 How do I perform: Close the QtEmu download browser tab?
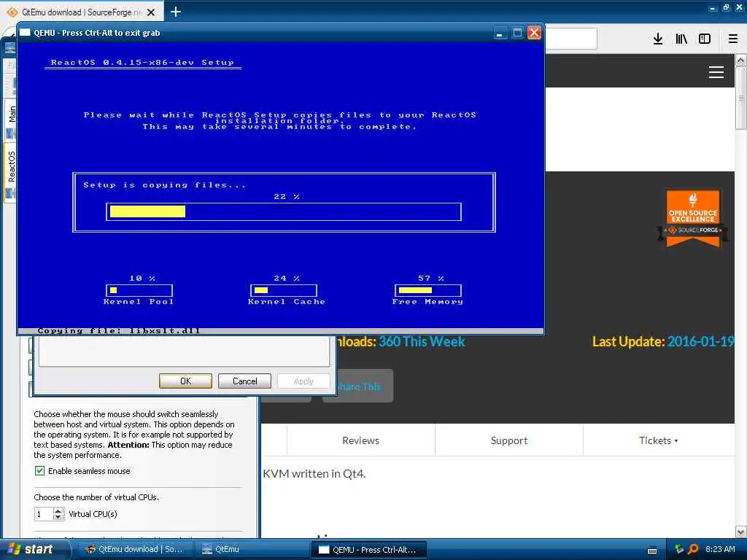point(151,12)
